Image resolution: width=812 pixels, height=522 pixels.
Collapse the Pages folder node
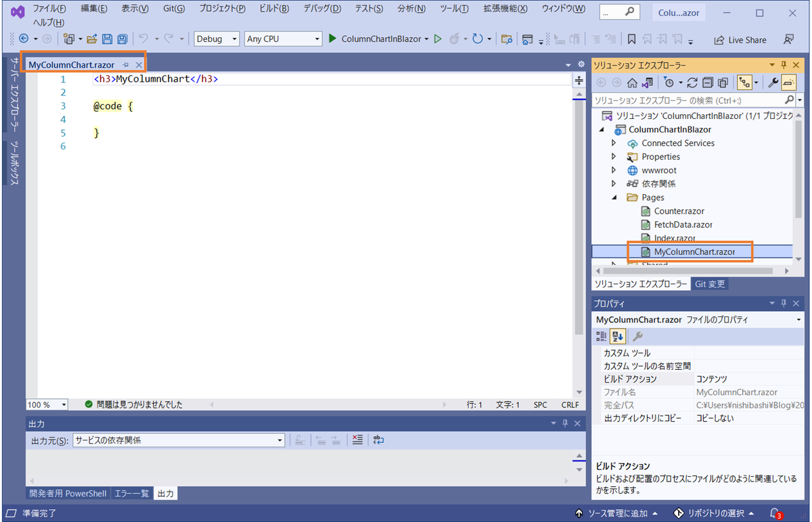point(614,197)
